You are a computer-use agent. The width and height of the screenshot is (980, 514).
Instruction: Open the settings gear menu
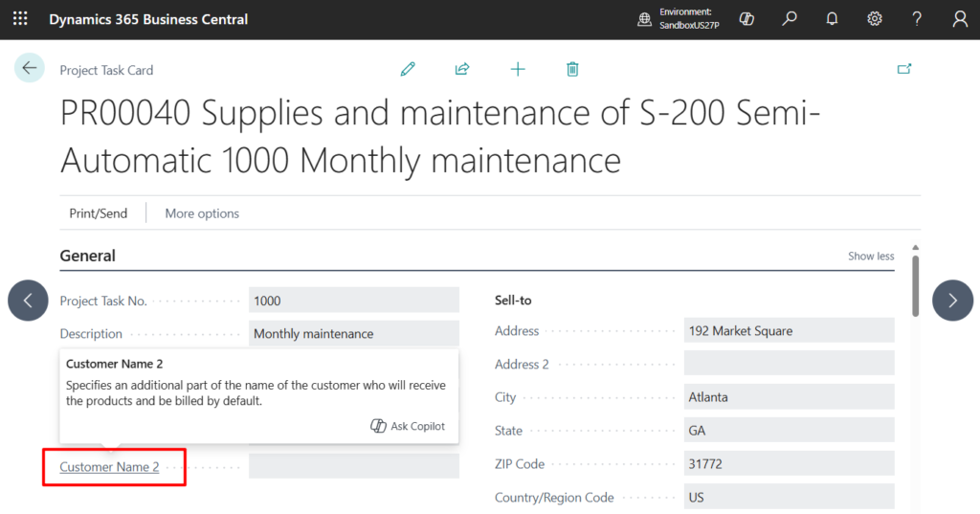pos(874,19)
